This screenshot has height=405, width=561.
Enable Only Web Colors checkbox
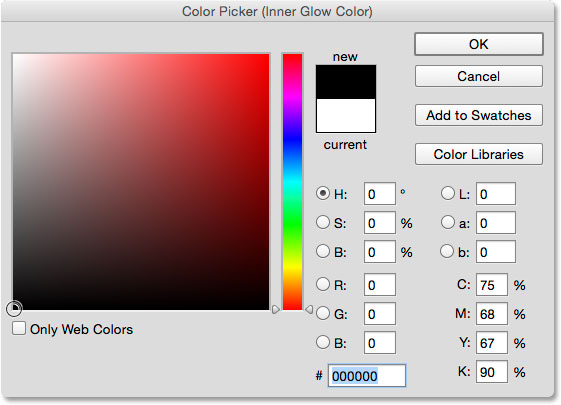19,328
